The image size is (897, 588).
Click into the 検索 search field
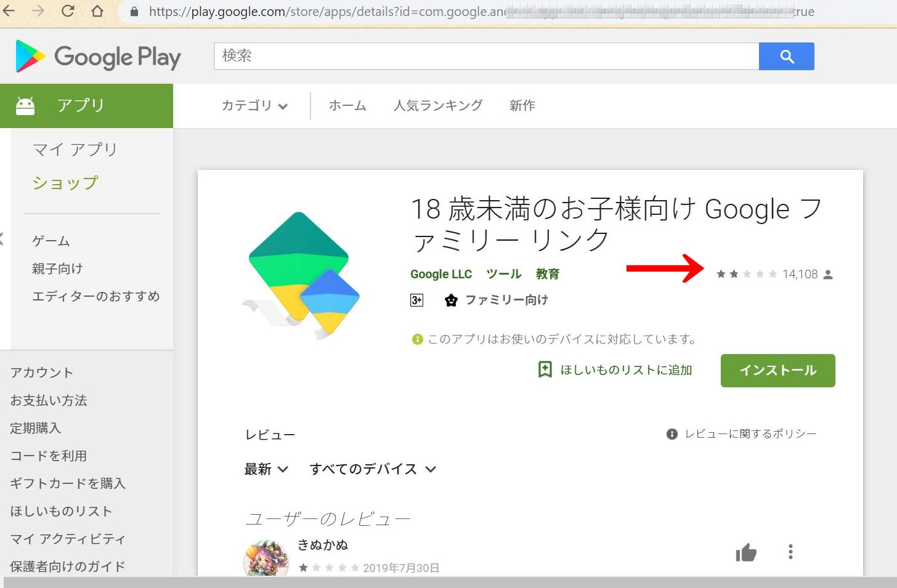point(487,56)
